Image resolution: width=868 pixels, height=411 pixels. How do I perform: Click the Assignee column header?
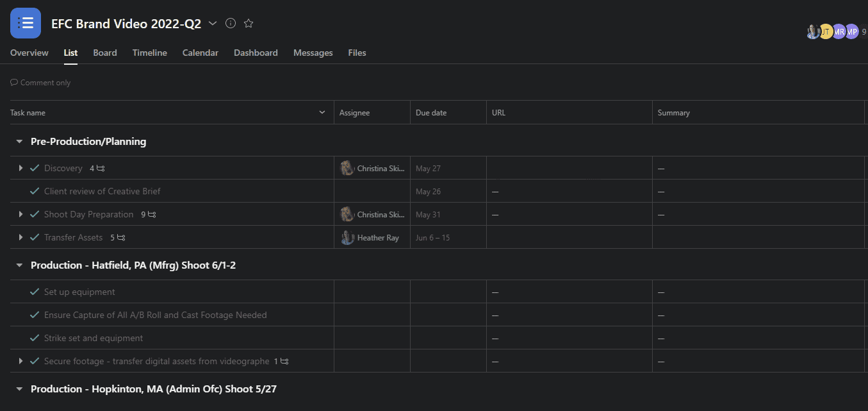(x=372, y=112)
